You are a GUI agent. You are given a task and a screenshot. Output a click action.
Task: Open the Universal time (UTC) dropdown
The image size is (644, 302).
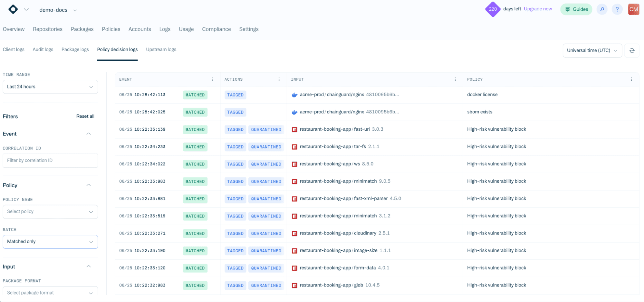(592, 50)
